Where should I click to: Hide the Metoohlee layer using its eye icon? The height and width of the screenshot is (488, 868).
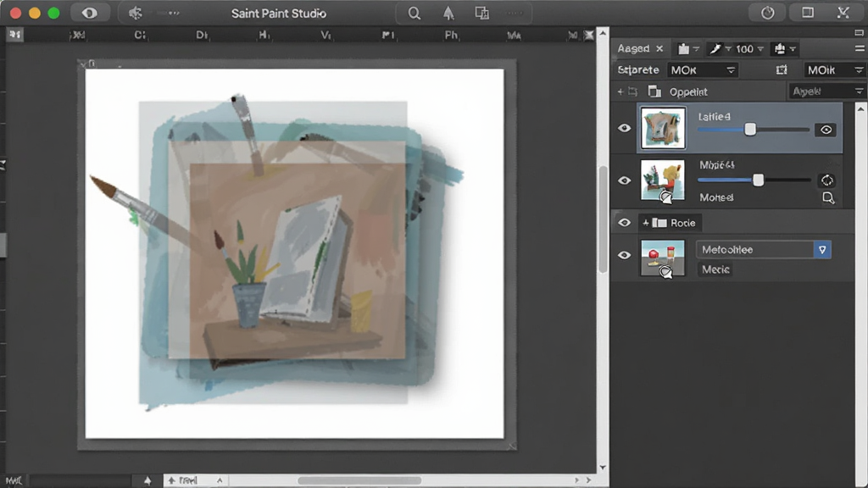click(x=625, y=255)
